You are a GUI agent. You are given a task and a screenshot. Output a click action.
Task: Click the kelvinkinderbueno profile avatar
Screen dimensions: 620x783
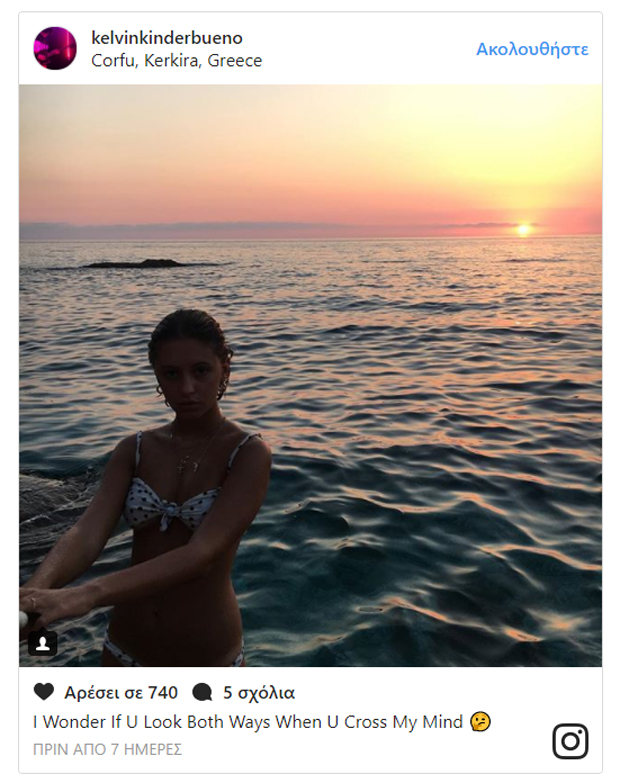click(55, 48)
